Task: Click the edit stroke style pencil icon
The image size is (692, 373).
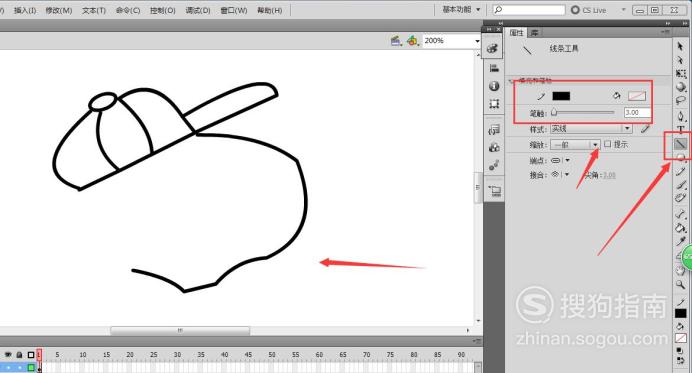Action: [645, 129]
